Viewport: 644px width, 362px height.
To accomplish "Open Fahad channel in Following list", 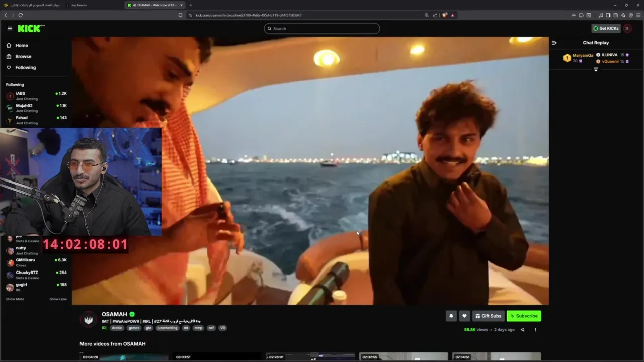I will pos(36,119).
